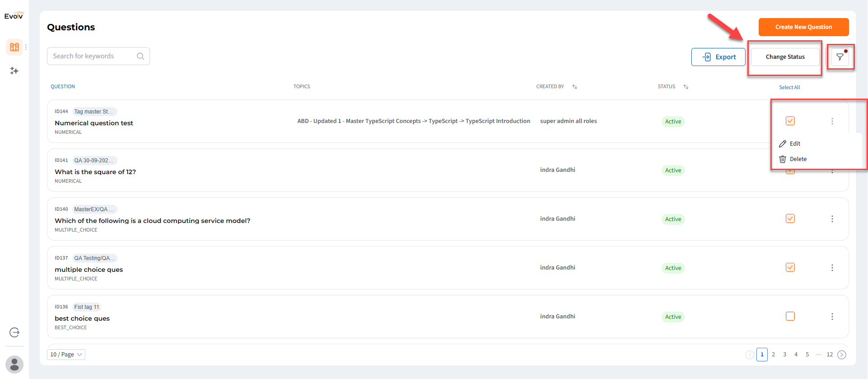Click ID144 label

click(61, 112)
